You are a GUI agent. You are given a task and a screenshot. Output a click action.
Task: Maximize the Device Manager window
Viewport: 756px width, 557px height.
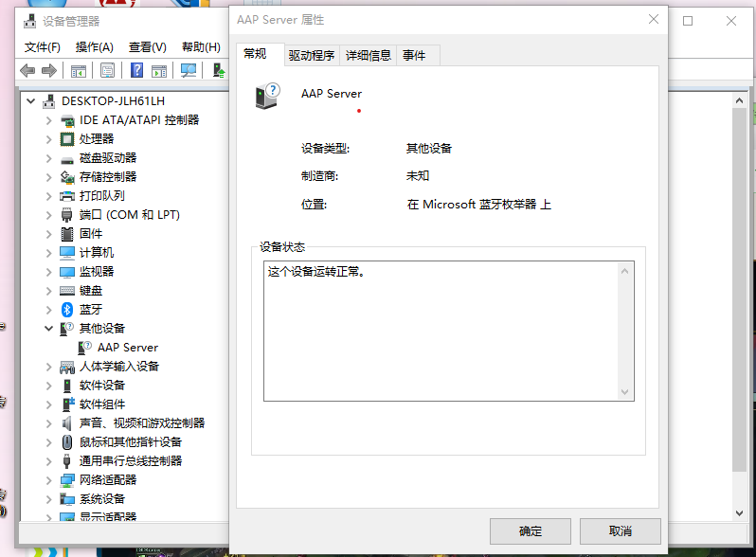point(688,21)
